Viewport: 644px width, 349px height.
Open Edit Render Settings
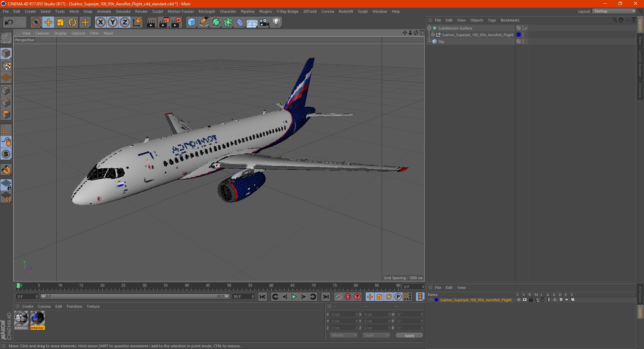pos(176,22)
